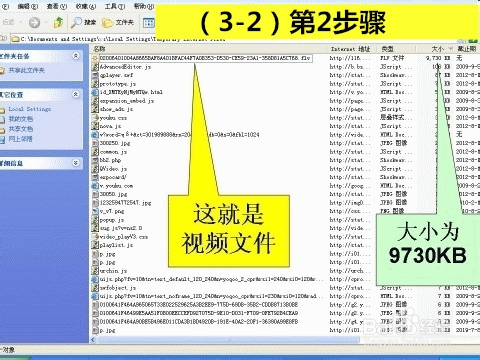The width and height of the screenshot is (480, 360).
Task: Select the id_XMTEyMjMyMTQw.html file icon
Action: tap(95, 92)
